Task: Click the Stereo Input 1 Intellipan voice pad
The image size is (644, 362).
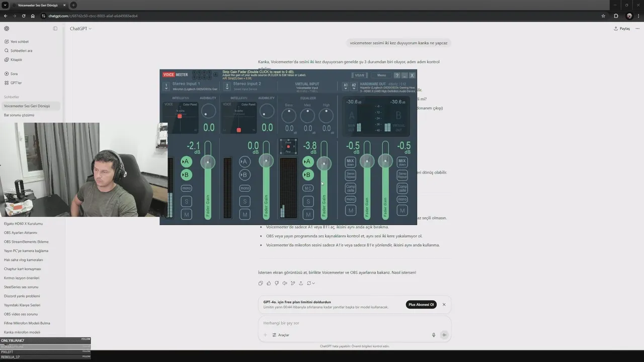Action: click(x=181, y=118)
